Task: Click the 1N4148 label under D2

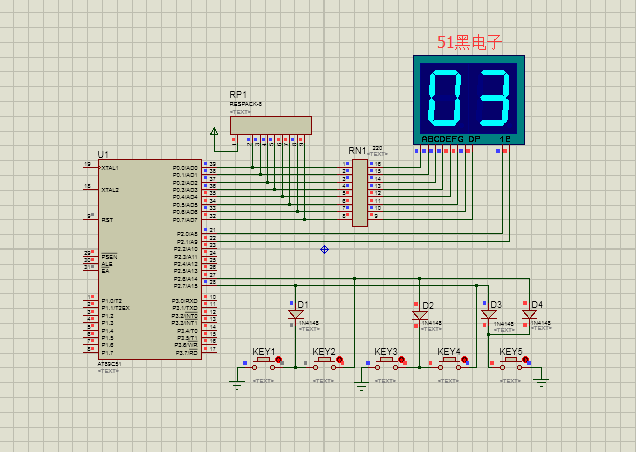Action: tap(432, 323)
